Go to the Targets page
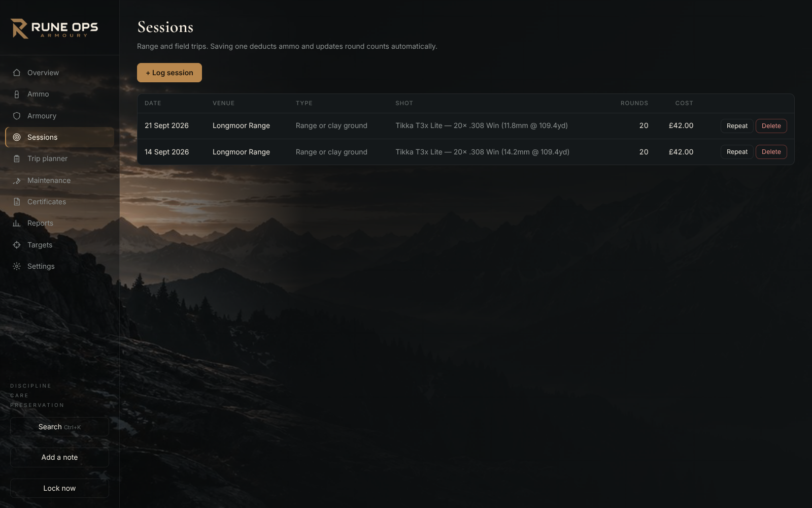The width and height of the screenshot is (812, 508). click(59, 245)
